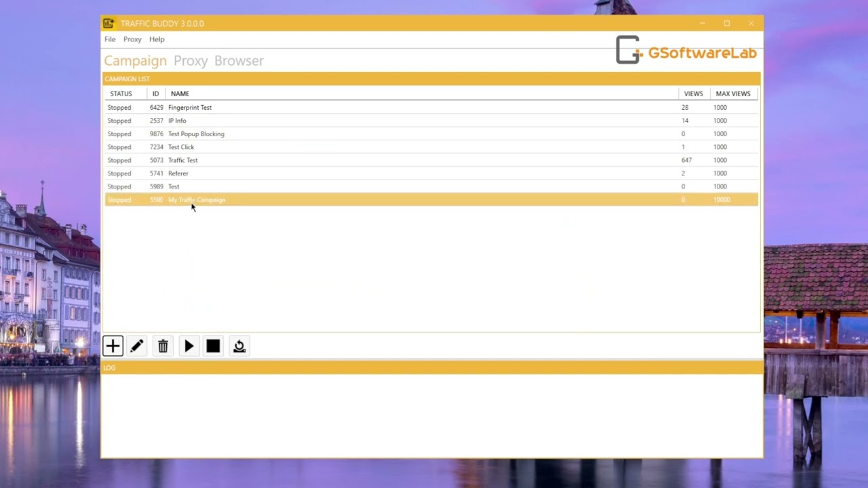The width and height of the screenshot is (868, 488).
Task: Open the Proxy menu in menu bar
Action: 132,39
